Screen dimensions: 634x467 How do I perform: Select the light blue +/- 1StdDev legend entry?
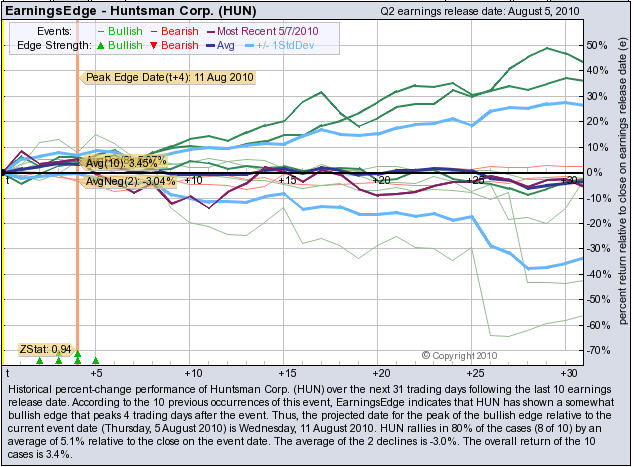(279, 45)
